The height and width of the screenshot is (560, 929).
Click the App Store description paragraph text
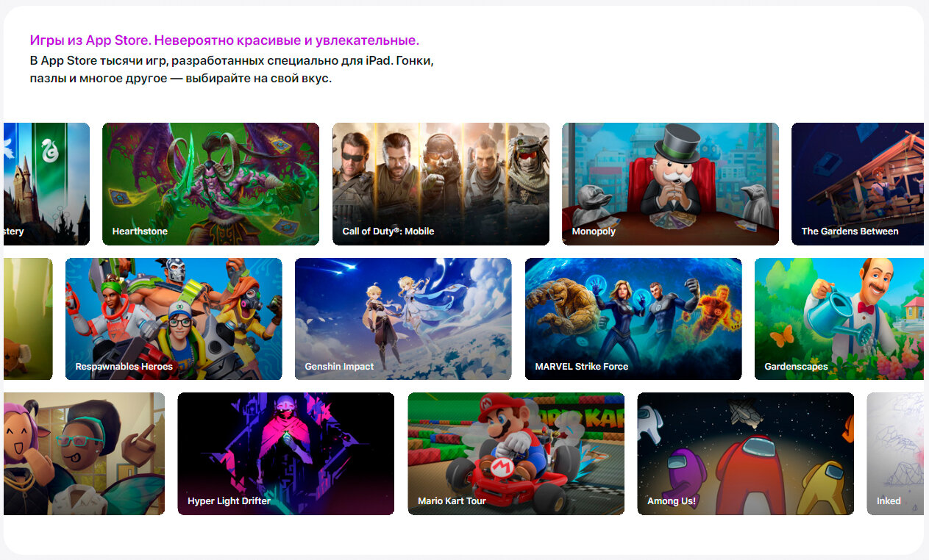[232, 69]
